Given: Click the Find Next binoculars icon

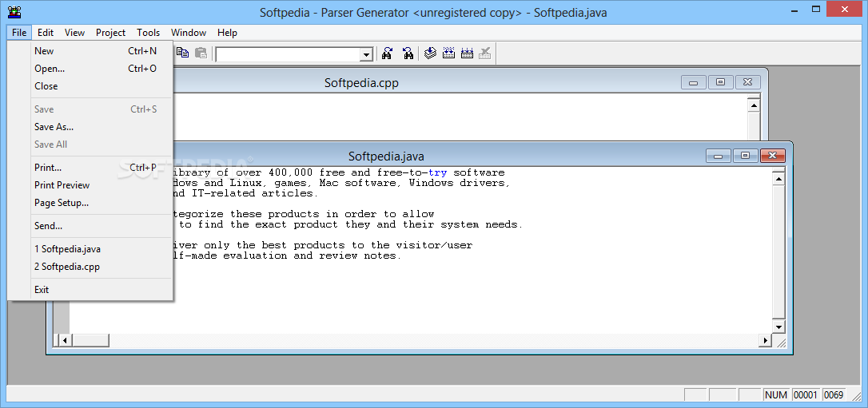Looking at the screenshot, I should coord(388,53).
